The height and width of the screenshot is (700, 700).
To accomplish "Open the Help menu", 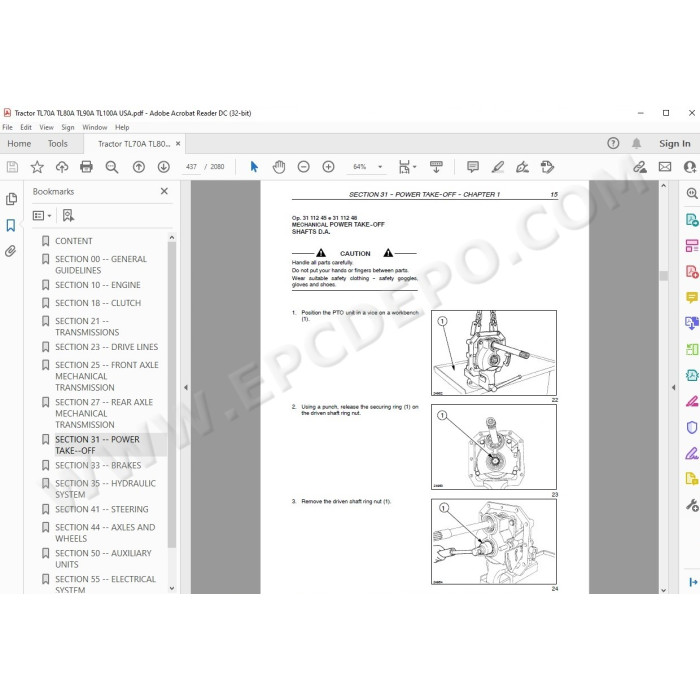I will click(122, 127).
